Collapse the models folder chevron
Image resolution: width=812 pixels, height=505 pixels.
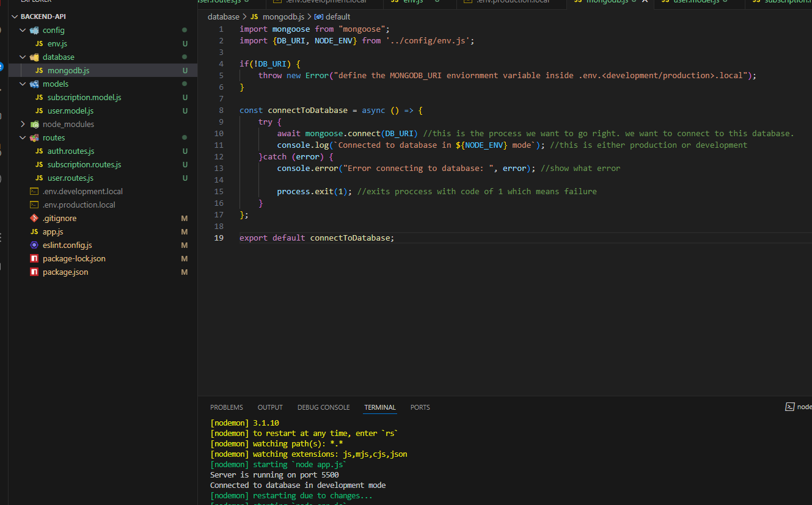[23, 84]
